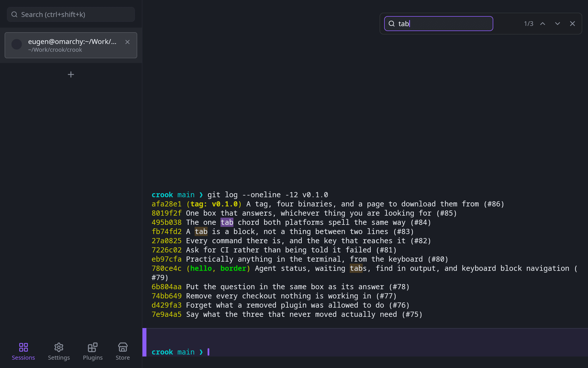Click the '(#75)' PR reference
Viewport: 588px width, 368px height.
point(412,314)
